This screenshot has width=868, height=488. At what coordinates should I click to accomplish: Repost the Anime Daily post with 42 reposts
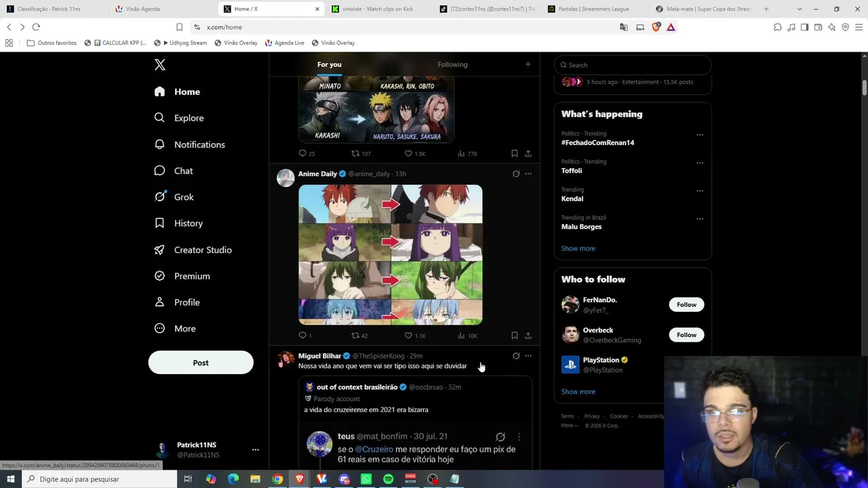359,335
